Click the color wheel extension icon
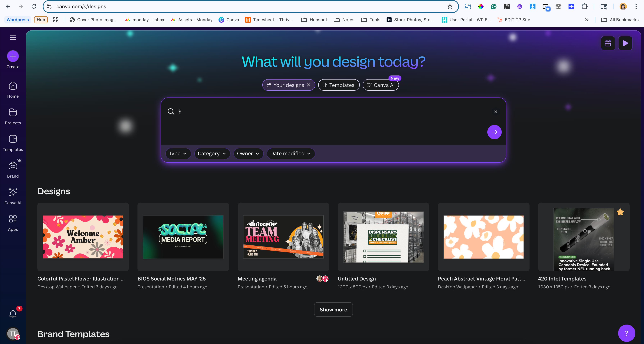 pyautogui.click(x=481, y=6)
